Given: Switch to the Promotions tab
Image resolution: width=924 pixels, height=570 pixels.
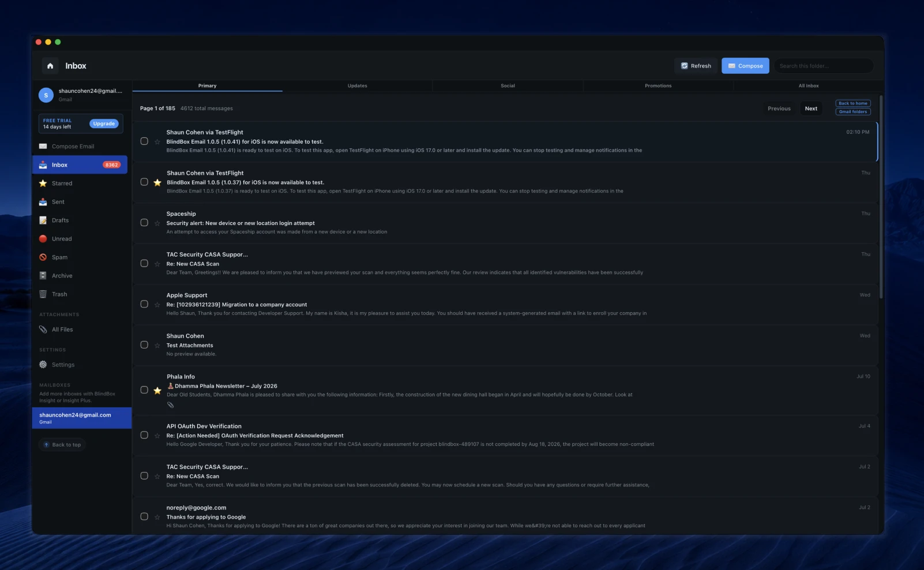Looking at the screenshot, I should point(658,85).
